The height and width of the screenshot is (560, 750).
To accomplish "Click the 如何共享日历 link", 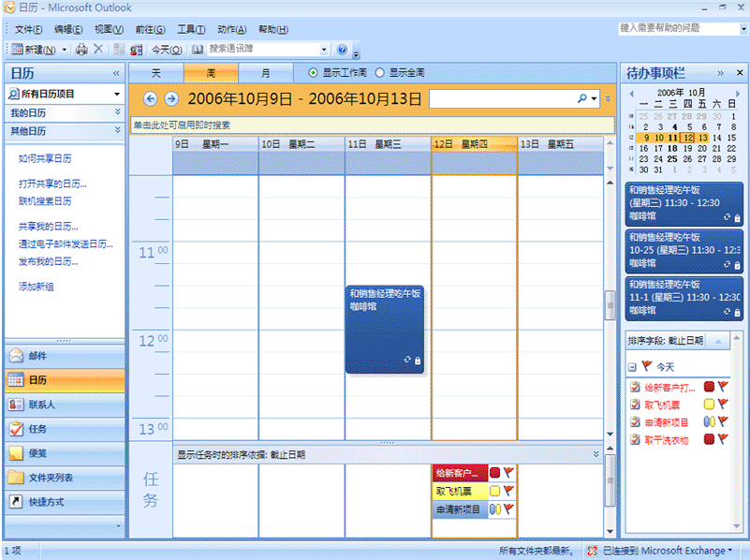I will [x=45, y=158].
